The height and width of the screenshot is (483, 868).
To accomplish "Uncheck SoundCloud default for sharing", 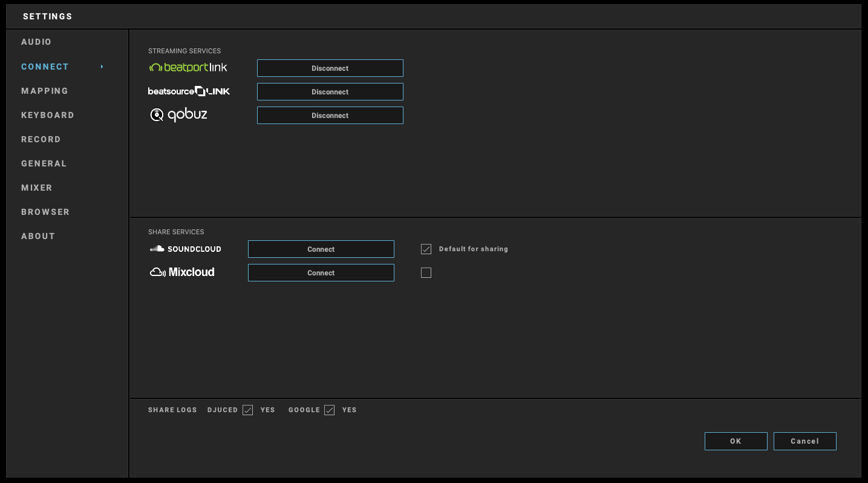I will click(x=426, y=249).
